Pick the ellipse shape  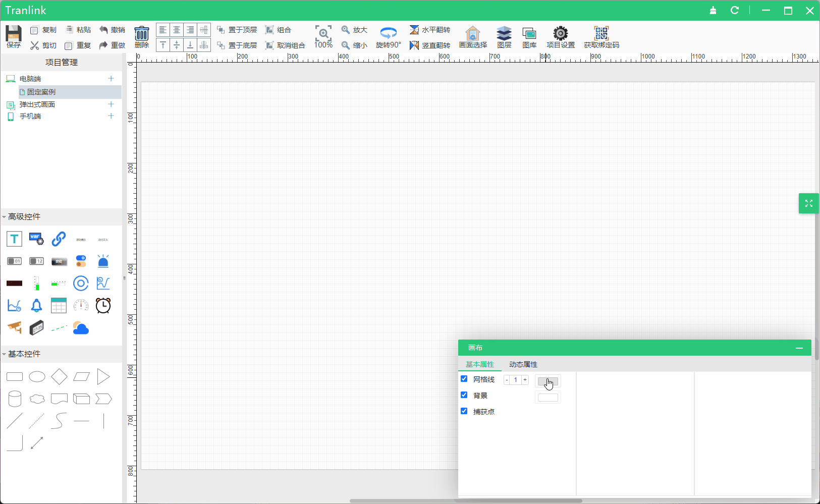(x=37, y=376)
